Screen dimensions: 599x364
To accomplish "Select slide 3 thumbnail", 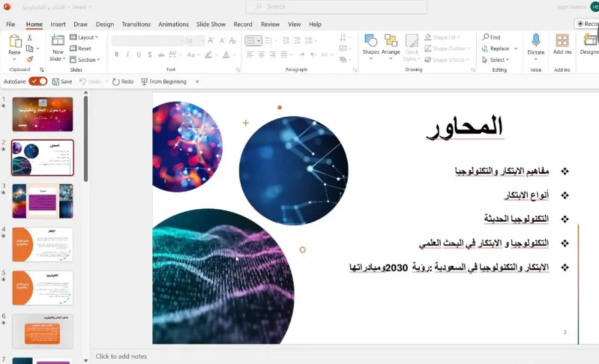I will pos(43,201).
